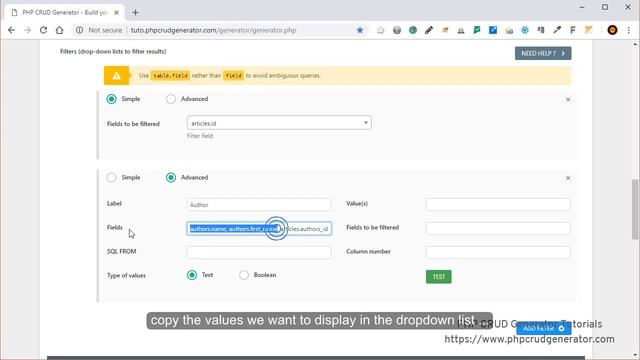Image resolution: width=640 pixels, height=360 pixels.
Task: Close the PHP CRUD Generator tab
Action: click(x=116, y=13)
